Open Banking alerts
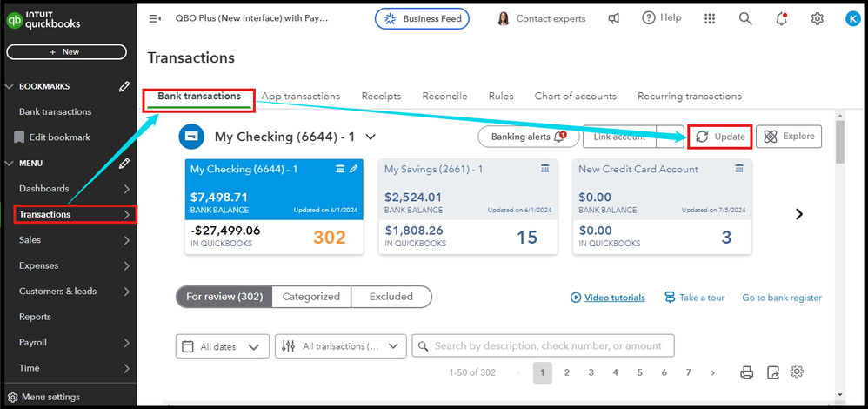 (528, 137)
